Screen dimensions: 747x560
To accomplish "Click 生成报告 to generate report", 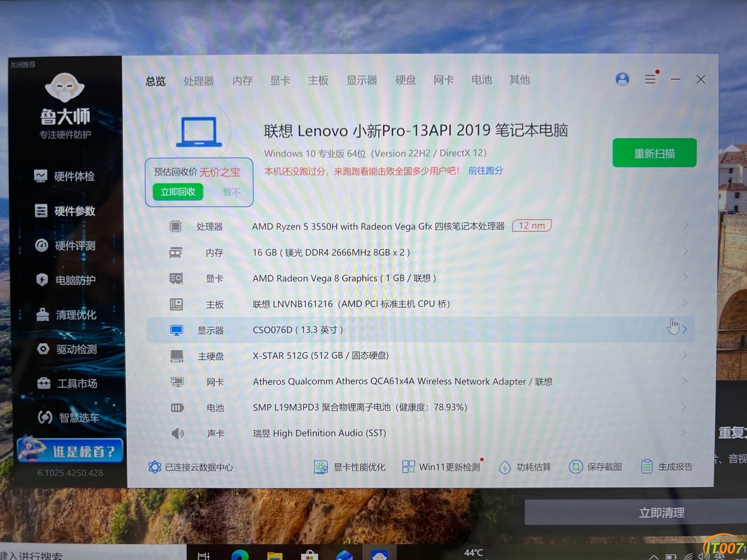I will [x=667, y=467].
